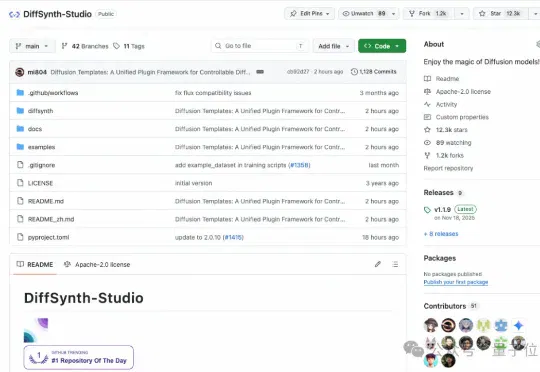Switch to the Apache-2.0 license tab
This screenshot has height=372, width=540.
(97, 265)
